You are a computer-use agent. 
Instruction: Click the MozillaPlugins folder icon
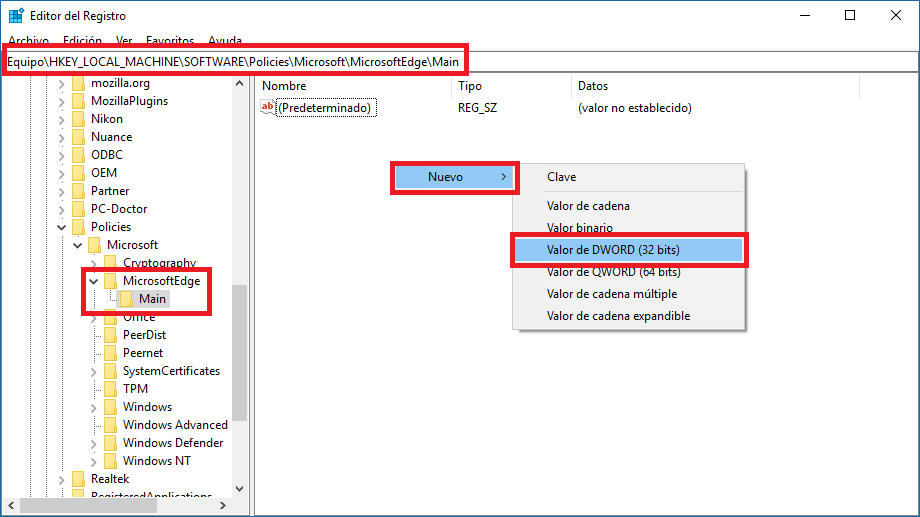[x=78, y=101]
